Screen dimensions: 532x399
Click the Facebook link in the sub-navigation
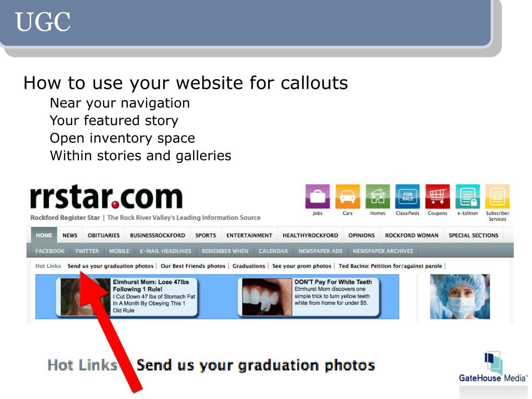pyautogui.click(x=50, y=251)
